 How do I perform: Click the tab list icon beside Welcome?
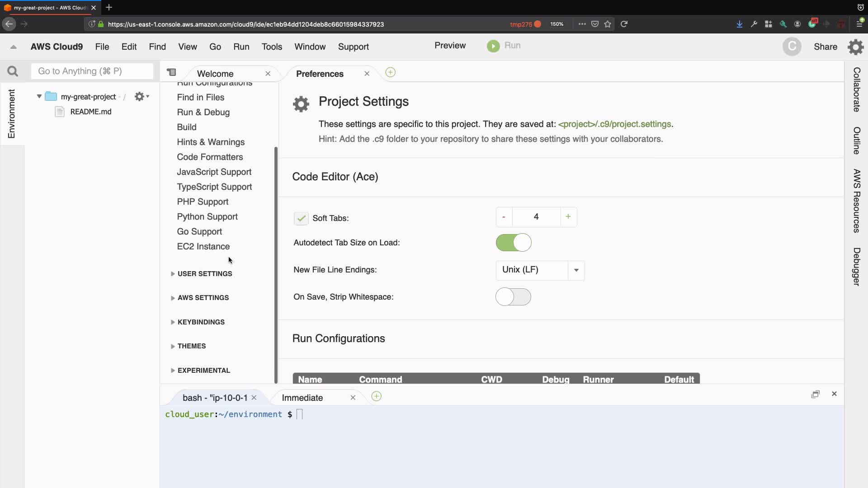(x=171, y=72)
